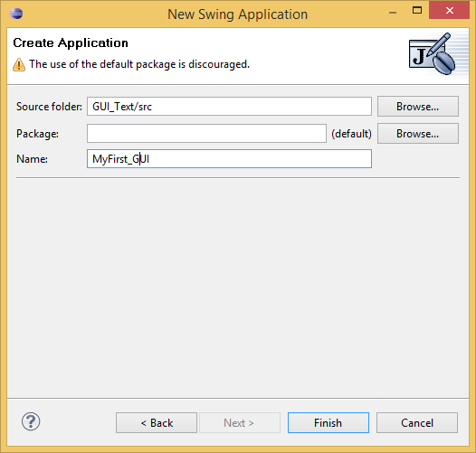
Task: Click the '(default)' label beside Package
Action: pos(351,134)
